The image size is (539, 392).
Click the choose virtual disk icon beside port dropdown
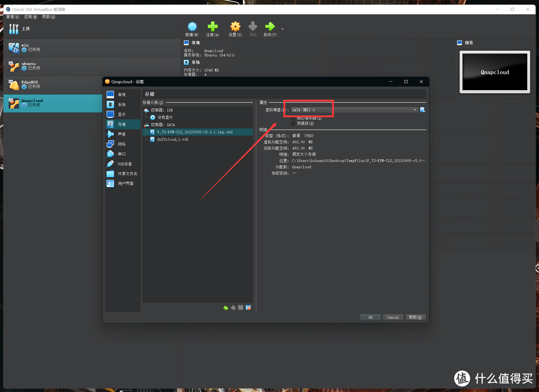pos(423,110)
